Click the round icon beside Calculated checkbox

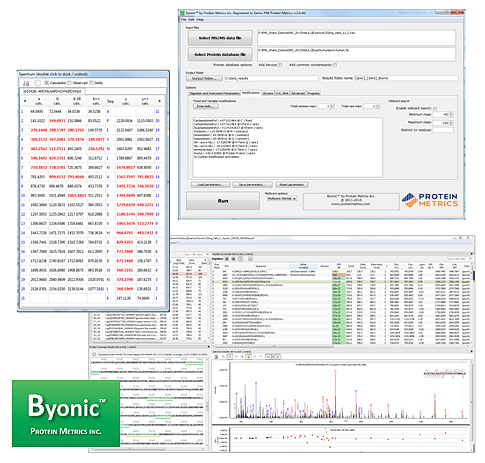(x=37, y=83)
